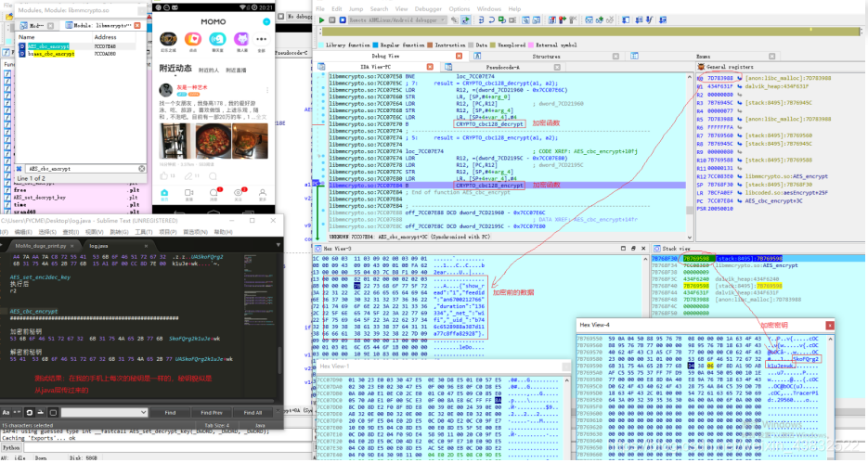This screenshot has height=463, width=868.
Task: Tap the user avatar on the MOMO post
Action: (165, 90)
